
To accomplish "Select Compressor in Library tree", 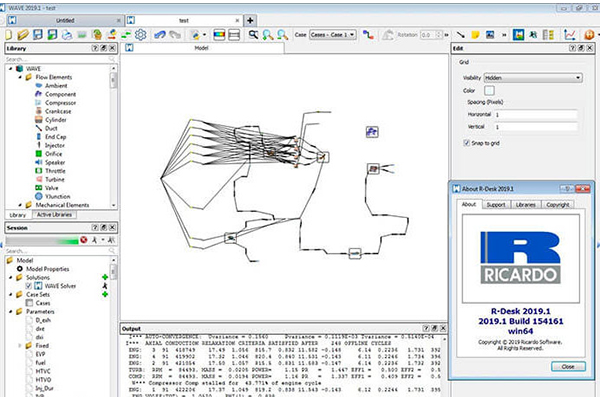I will 60,103.
